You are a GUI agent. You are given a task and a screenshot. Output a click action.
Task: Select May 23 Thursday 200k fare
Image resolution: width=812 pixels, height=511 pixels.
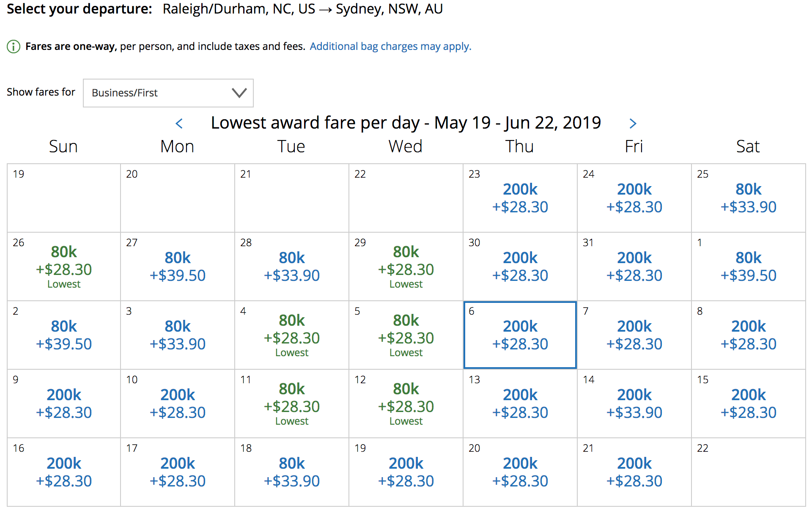[x=520, y=198]
